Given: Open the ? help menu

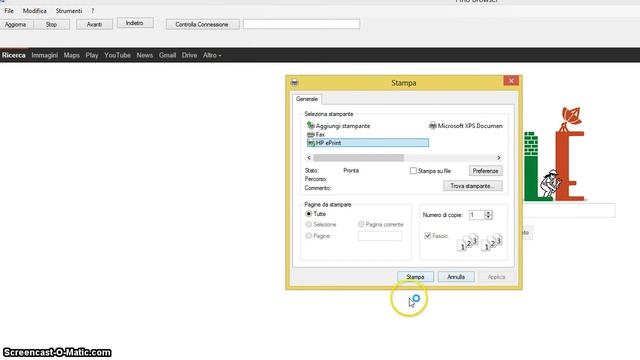Looking at the screenshot, I should [93, 11].
